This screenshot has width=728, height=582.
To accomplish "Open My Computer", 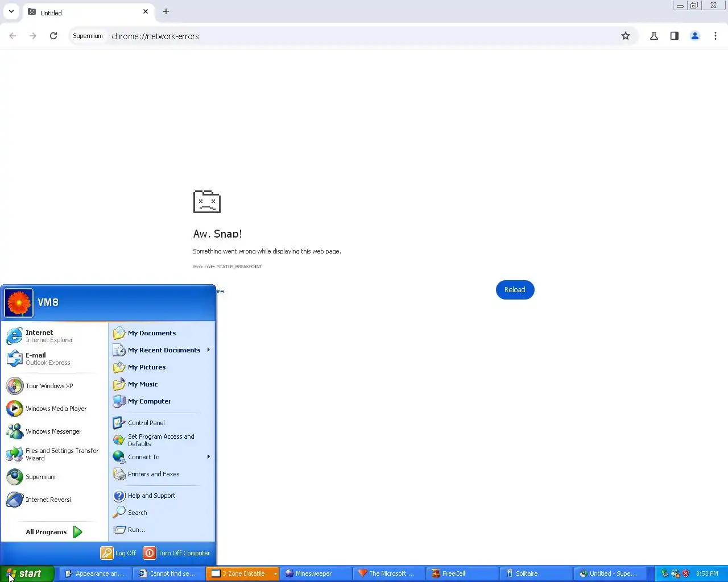I will [x=162, y=401].
